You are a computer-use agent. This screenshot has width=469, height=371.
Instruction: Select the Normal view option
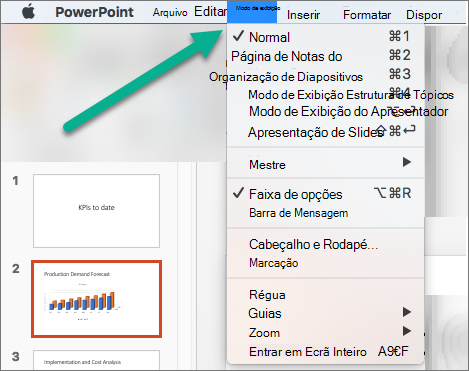[325, 37]
